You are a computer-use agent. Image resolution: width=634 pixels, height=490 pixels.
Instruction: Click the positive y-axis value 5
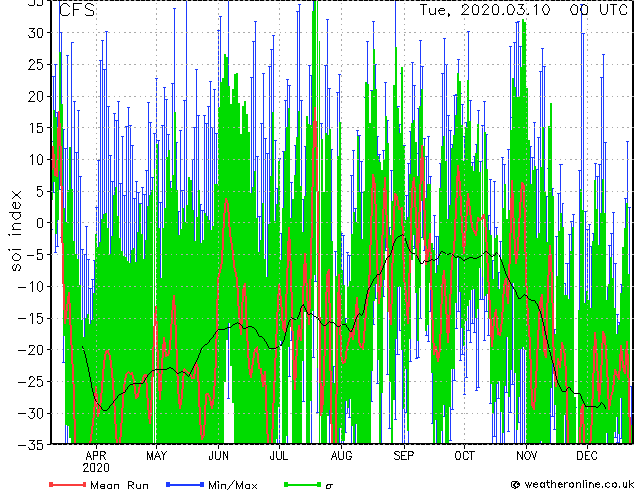[40, 192]
